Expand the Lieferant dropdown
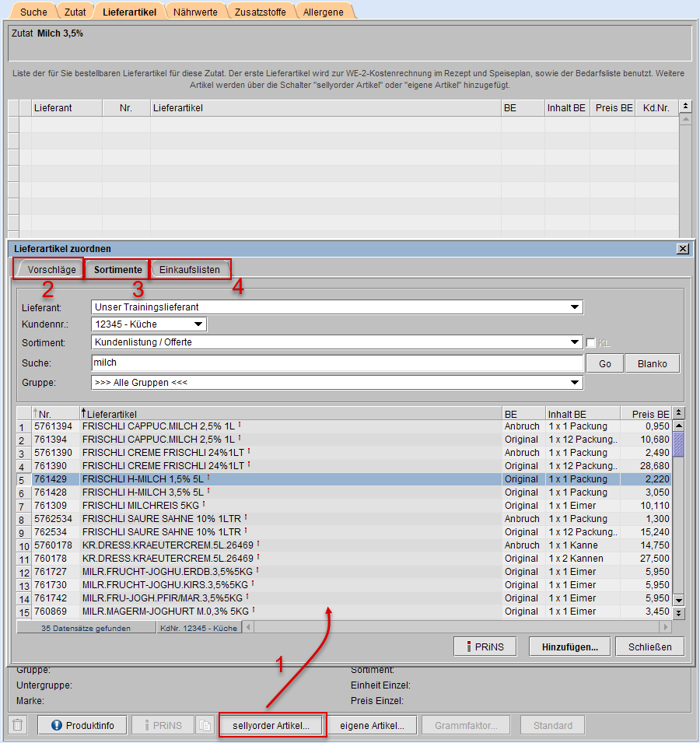 point(575,307)
